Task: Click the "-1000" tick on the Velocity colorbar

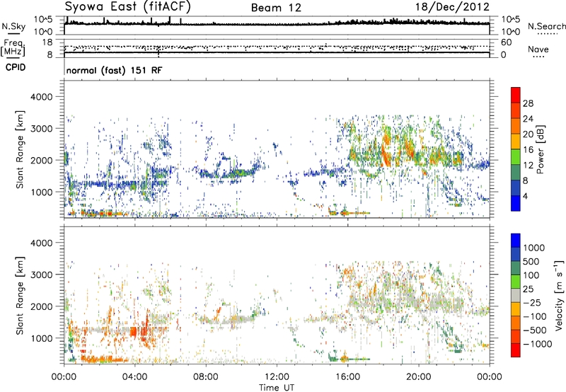Action: [x=537, y=344]
